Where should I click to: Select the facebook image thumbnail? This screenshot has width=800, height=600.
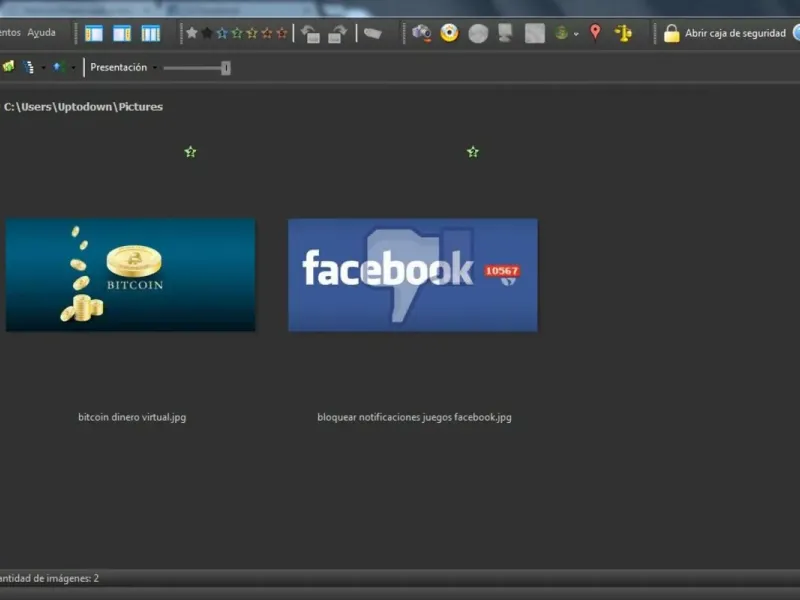(413, 275)
